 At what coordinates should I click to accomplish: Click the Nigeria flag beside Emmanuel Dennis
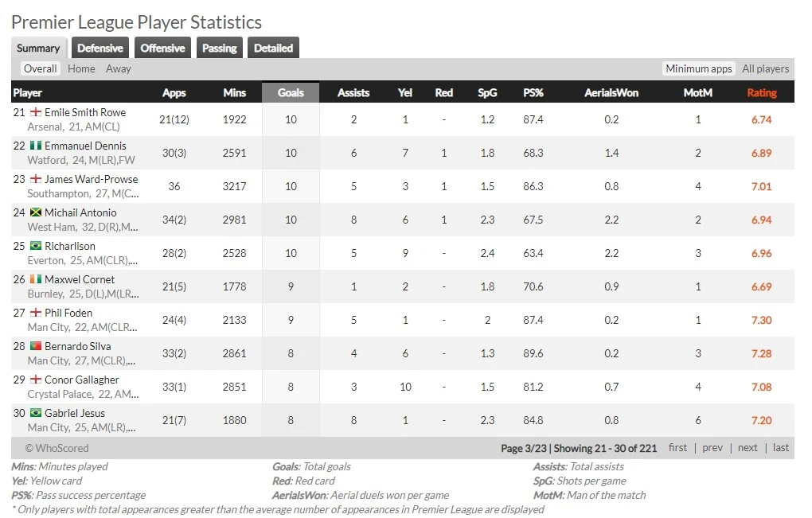click(35, 146)
